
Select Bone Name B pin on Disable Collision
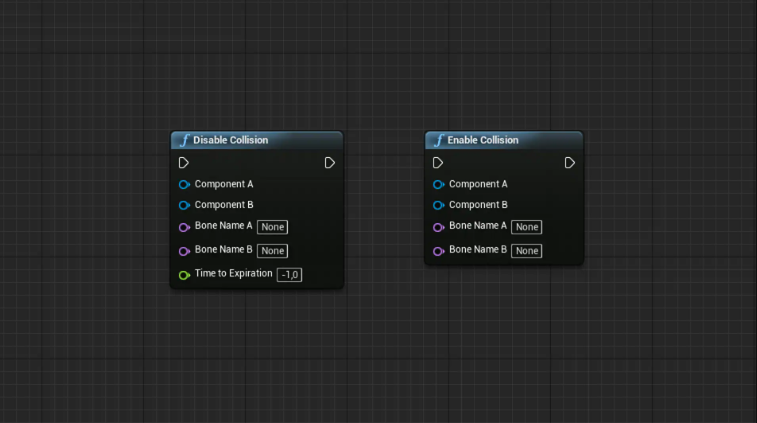(184, 251)
